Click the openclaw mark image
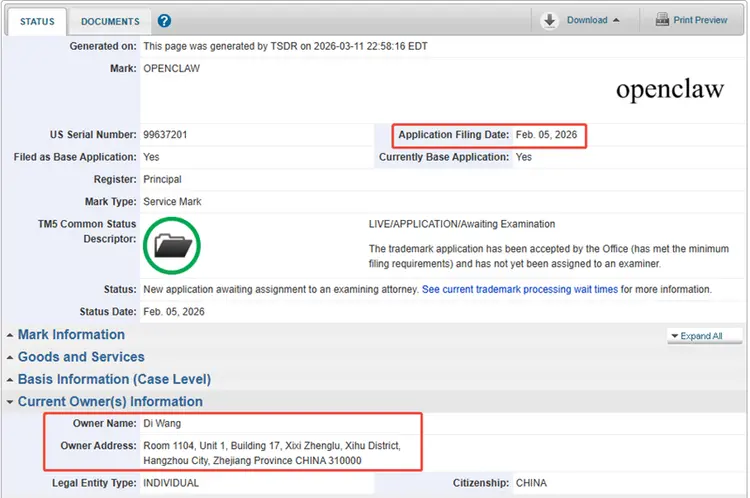750x498 pixels. click(669, 90)
